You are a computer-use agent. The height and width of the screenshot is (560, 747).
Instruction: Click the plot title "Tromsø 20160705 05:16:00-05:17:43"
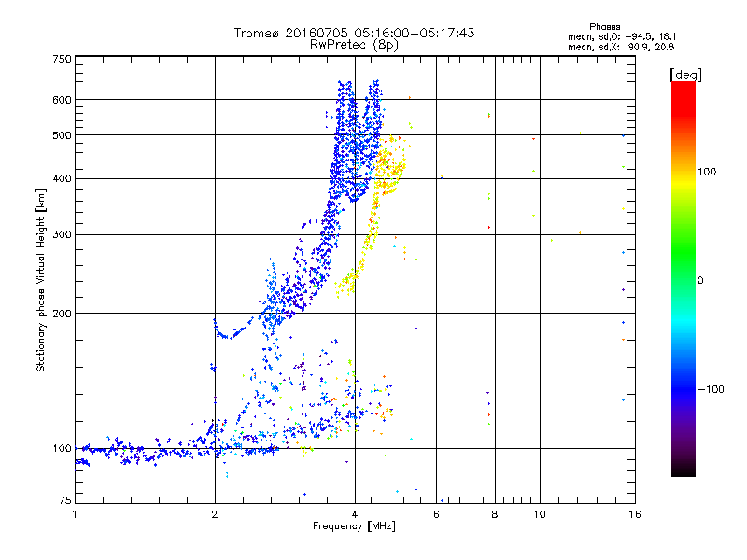click(354, 33)
